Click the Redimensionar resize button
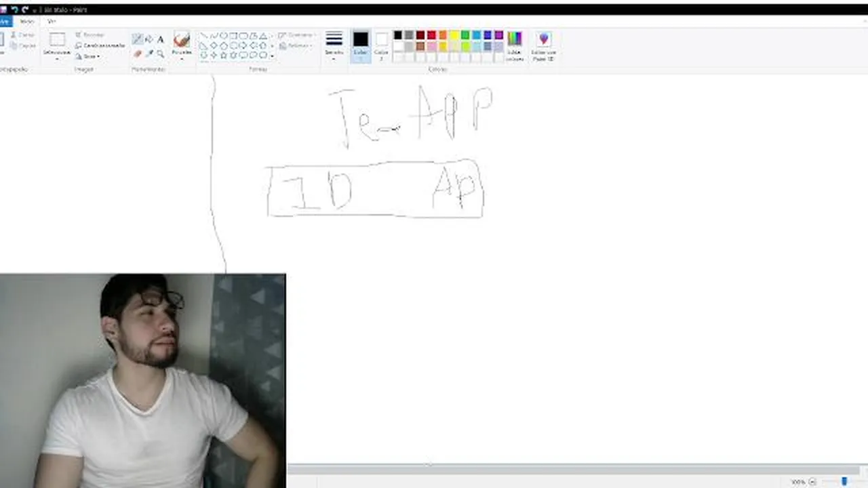The width and height of the screenshot is (868, 488). [100, 45]
